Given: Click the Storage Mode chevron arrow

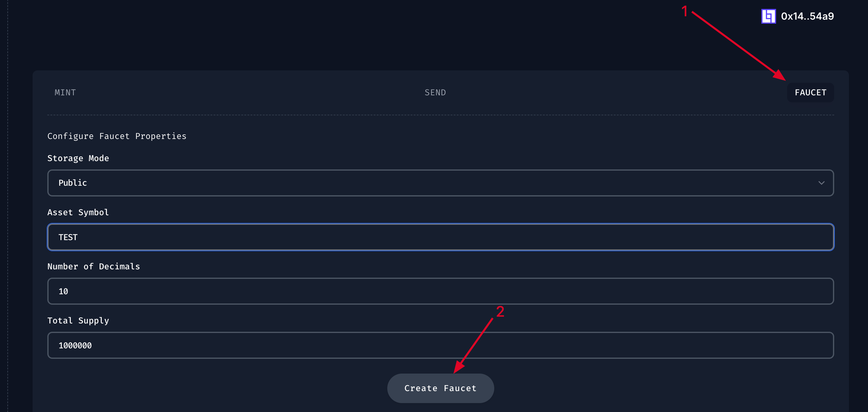Looking at the screenshot, I should 821,183.
